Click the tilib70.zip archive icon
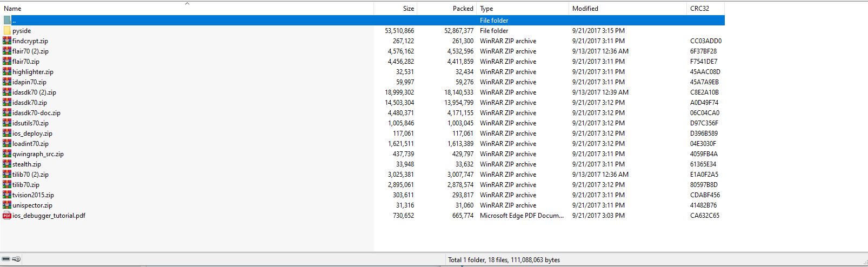The width and height of the screenshot is (868, 267). [x=7, y=184]
